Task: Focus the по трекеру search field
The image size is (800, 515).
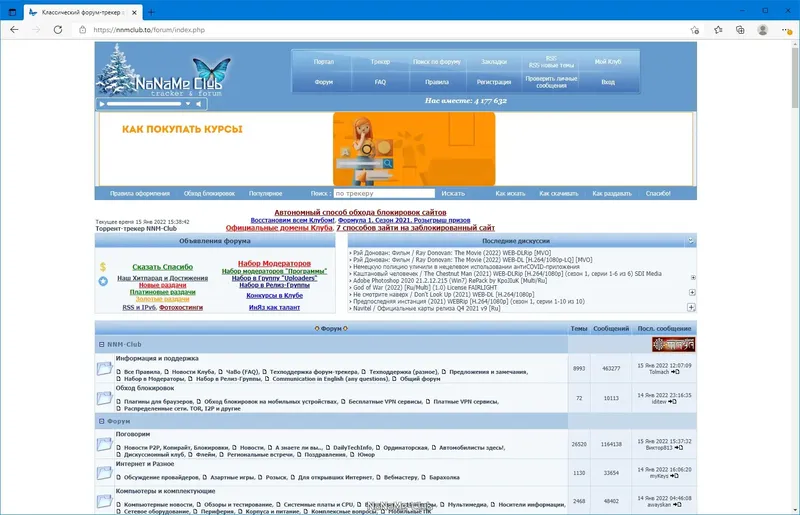Action: pyautogui.click(x=384, y=193)
